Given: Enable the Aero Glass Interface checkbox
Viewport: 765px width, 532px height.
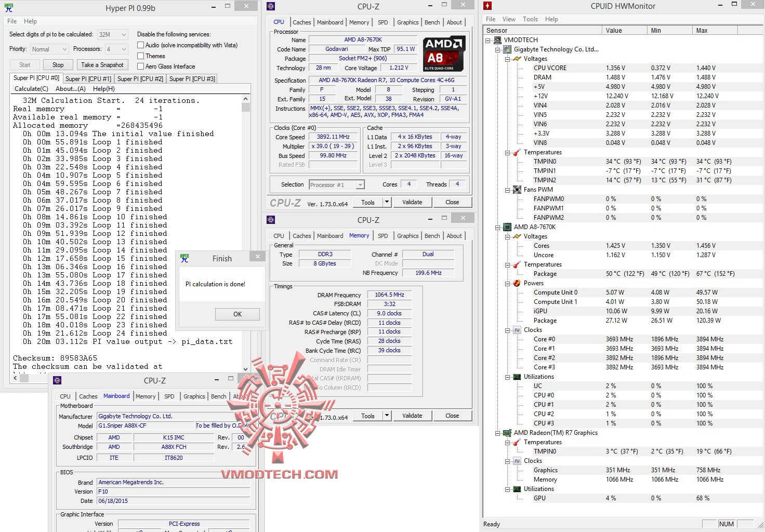Looking at the screenshot, I should (x=140, y=66).
